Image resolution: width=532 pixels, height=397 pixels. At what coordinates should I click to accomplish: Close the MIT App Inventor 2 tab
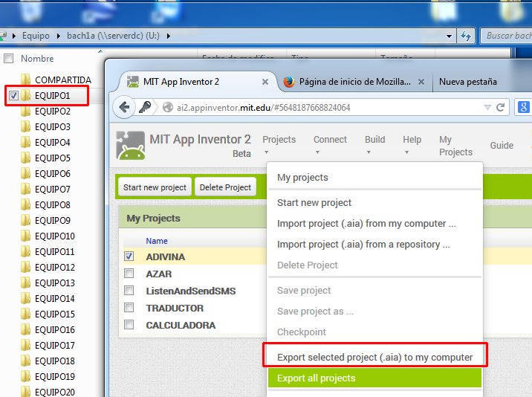[265, 82]
